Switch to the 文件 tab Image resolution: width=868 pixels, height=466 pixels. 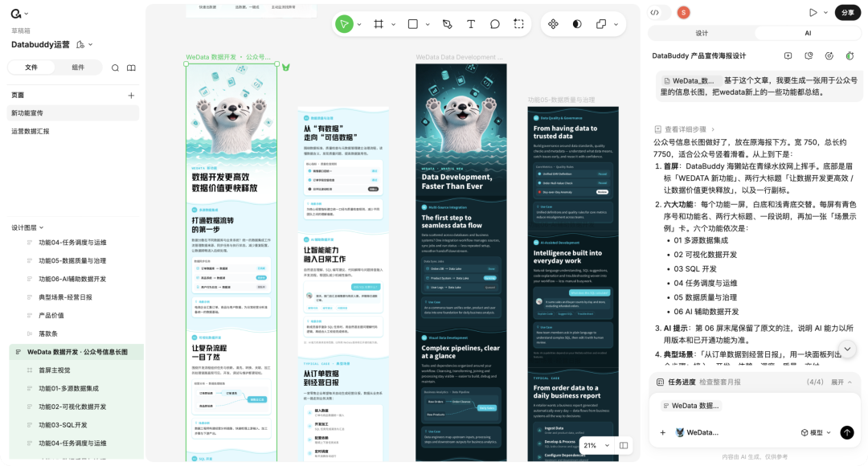coord(31,67)
